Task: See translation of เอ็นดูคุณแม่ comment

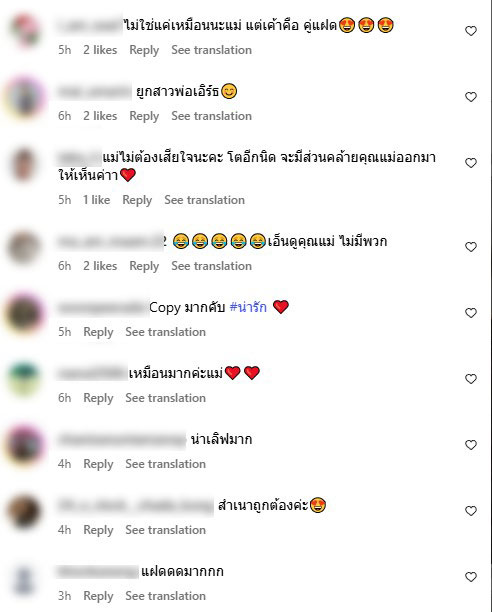Action: point(211,266)
